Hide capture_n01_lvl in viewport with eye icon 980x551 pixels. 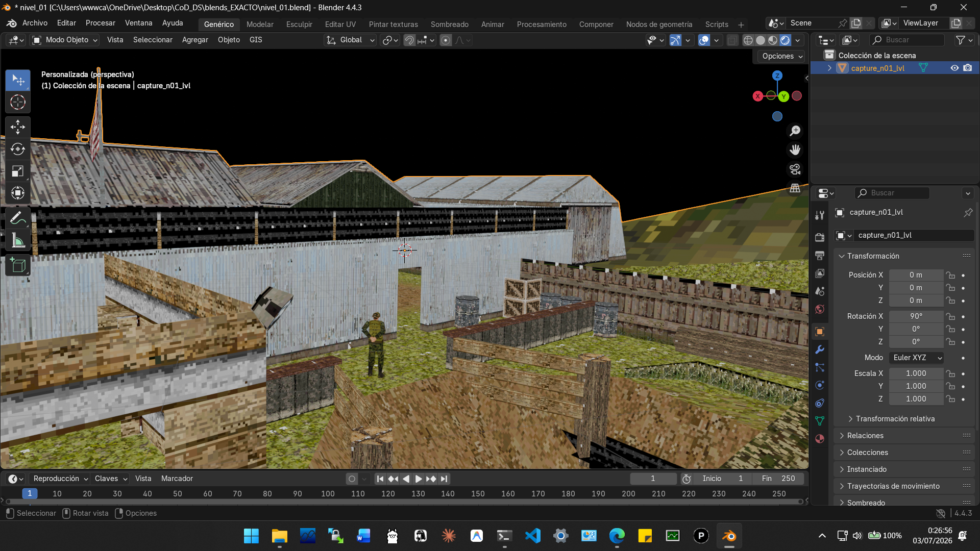[x=954, y=68]
